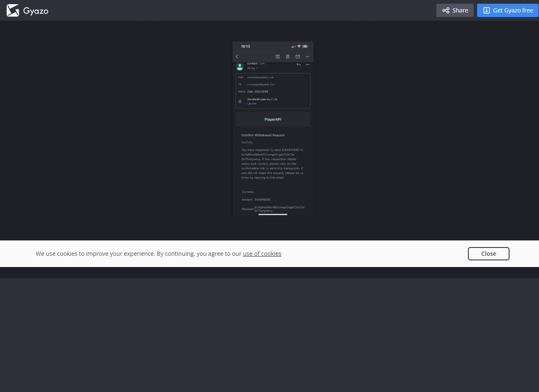Click the date "2 jan. 2023 20:55"
This screenshot has width=539, height=392.
(258, 91)
